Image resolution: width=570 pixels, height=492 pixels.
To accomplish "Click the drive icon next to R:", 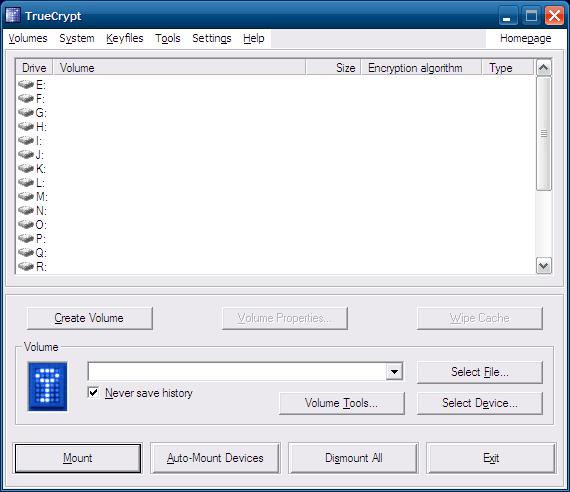I will (26, 266).
